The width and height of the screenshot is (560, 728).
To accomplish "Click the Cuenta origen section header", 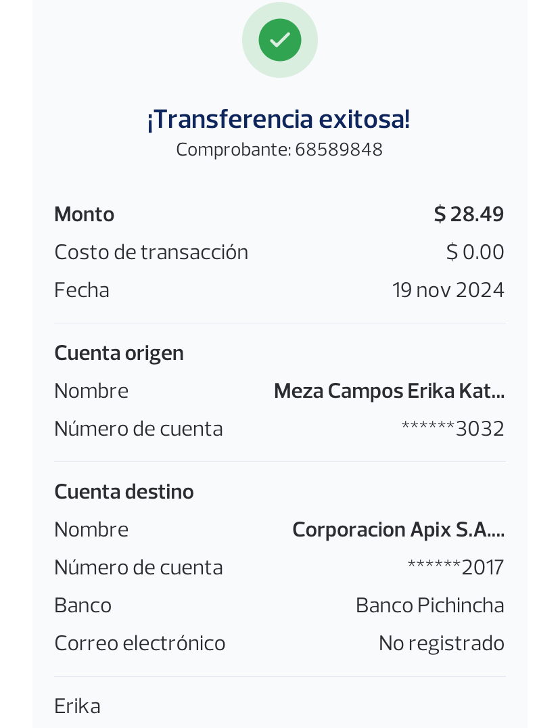I will pos(119,353).
